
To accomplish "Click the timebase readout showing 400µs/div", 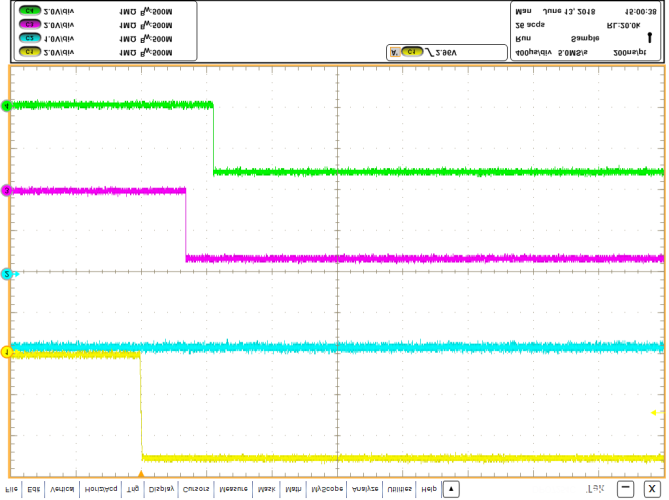I will tap(535, 51).
